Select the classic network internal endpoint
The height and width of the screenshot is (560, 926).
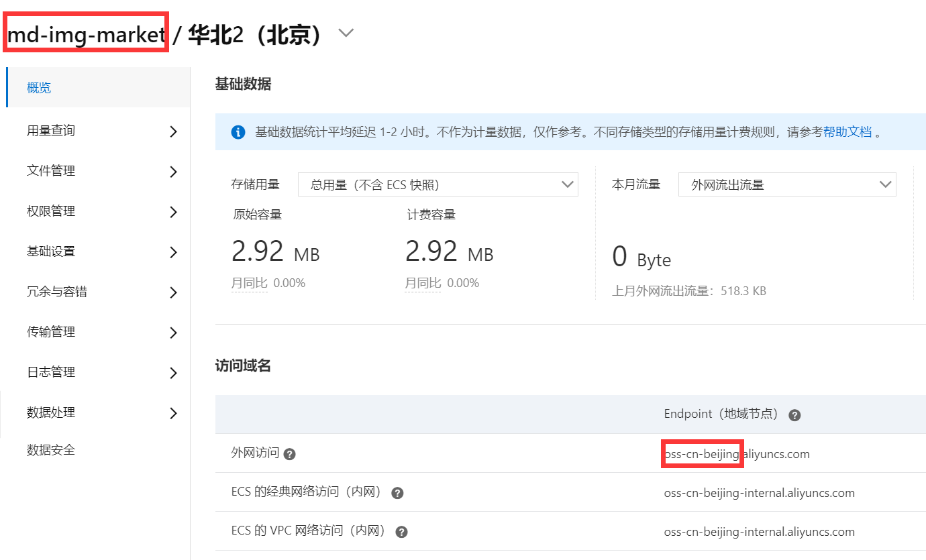[760, 493]
